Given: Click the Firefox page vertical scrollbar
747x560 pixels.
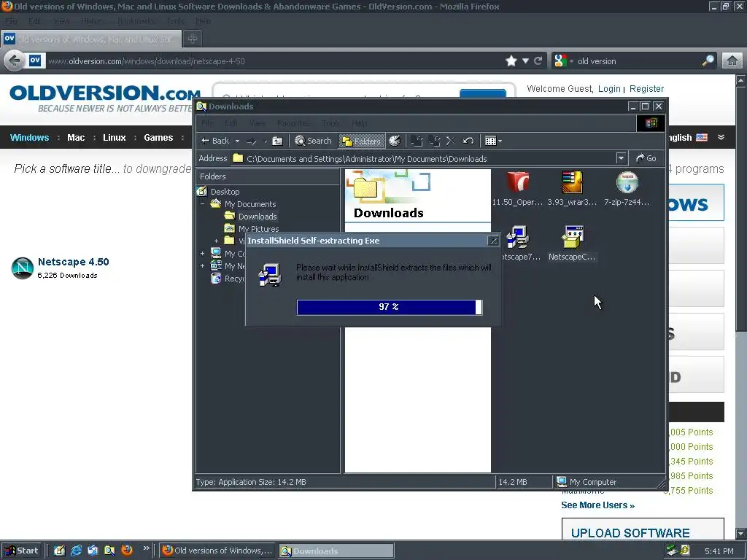Looking at the screenshot, I should click(741, 306).
